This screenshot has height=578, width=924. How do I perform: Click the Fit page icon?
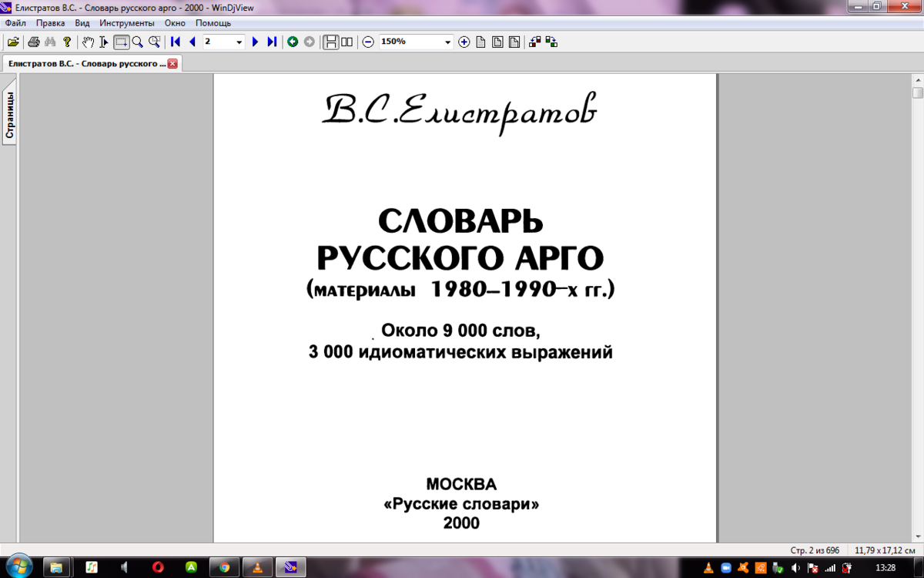point(497,42)
